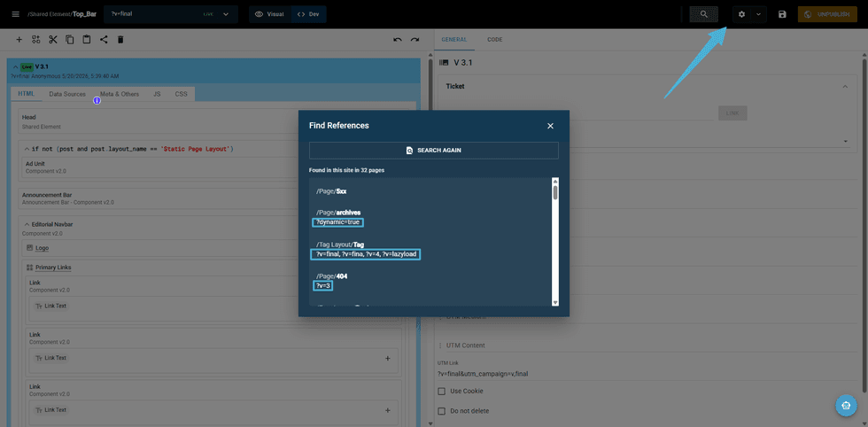Click the Primary Links widgets icon

[x=30, y=267]
